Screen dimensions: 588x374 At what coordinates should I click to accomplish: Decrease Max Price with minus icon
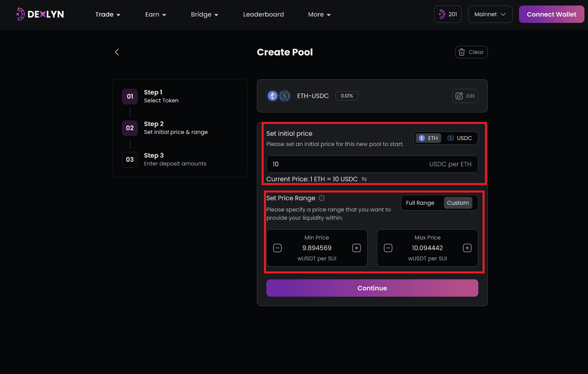388,248
